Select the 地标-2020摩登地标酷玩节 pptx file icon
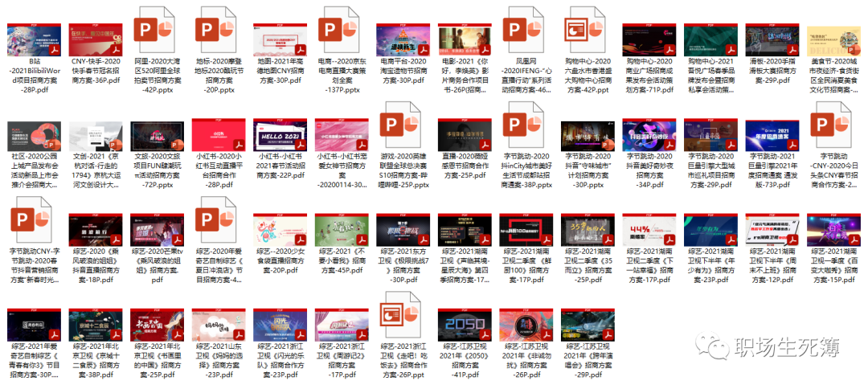 pyautogui.click(x=215, y=30)
